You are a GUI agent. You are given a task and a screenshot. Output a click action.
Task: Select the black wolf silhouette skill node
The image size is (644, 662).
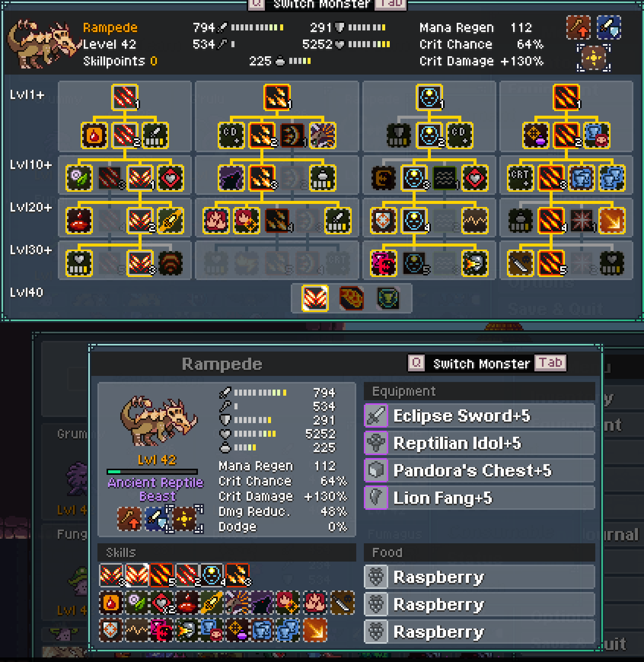tap(231, 178)
